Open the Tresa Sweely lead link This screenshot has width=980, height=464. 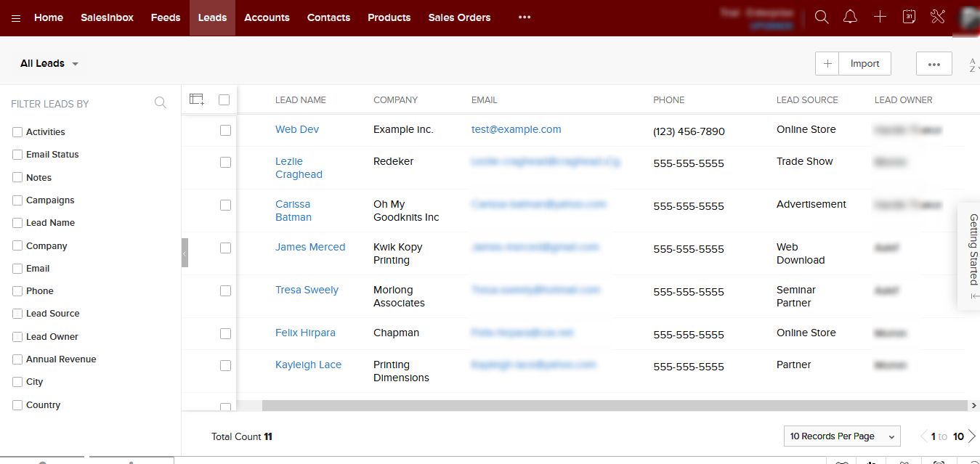tap(307, 290)
